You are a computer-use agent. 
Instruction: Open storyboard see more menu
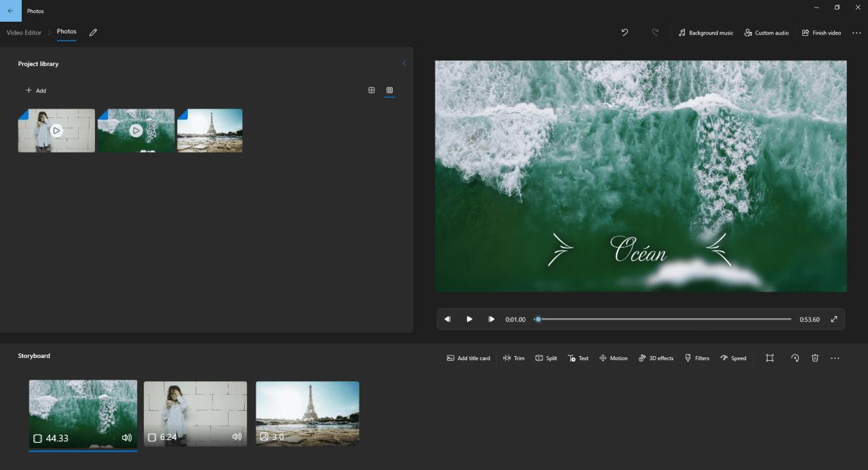835,358
